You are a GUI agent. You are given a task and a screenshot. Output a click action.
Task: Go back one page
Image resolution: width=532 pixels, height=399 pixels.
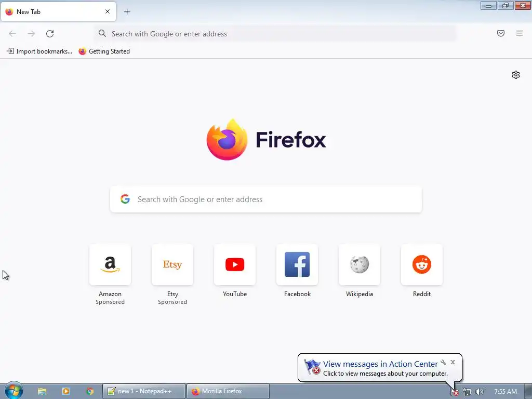12,34
